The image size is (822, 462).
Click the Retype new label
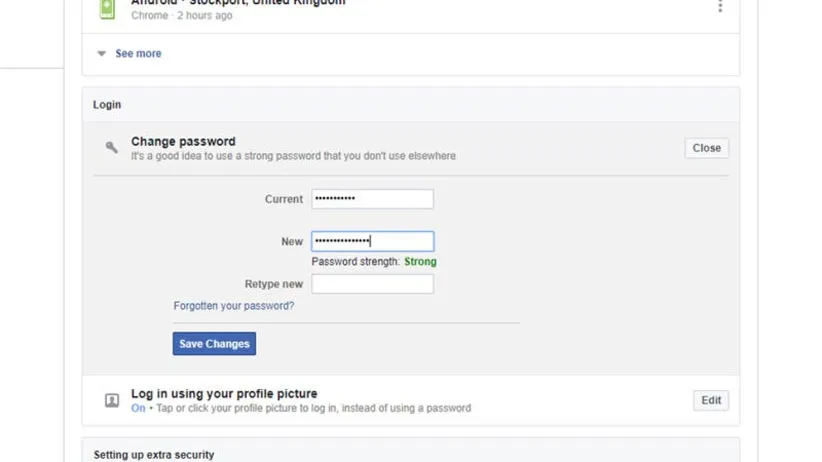click(x=273, y=284)
